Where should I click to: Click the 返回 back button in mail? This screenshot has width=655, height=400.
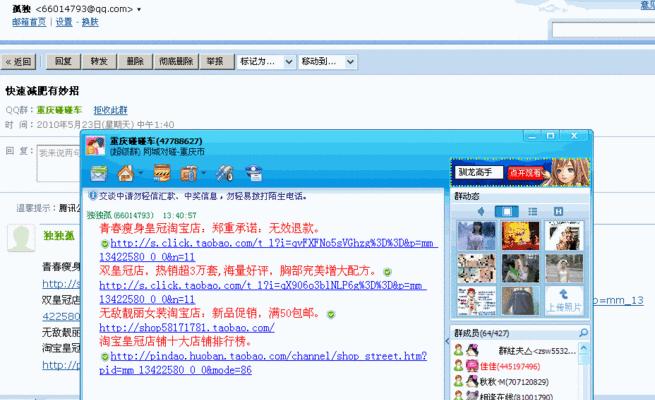[x=18, y=62]
